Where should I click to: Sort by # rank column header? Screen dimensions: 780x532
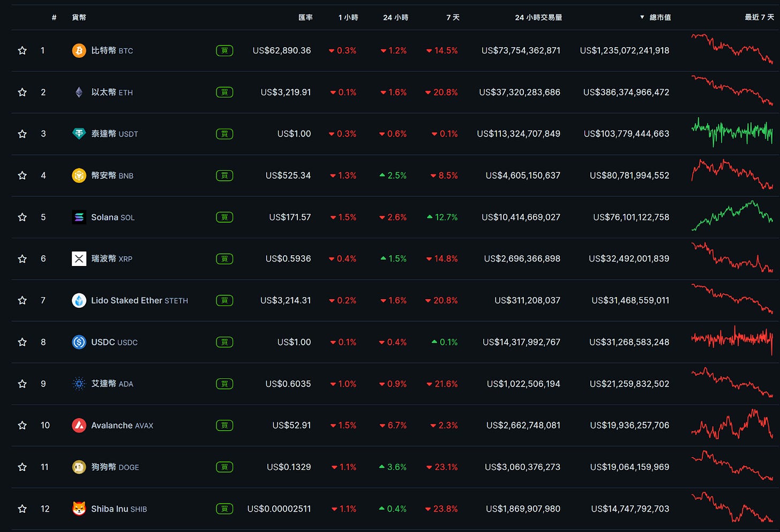coord(54,17)
